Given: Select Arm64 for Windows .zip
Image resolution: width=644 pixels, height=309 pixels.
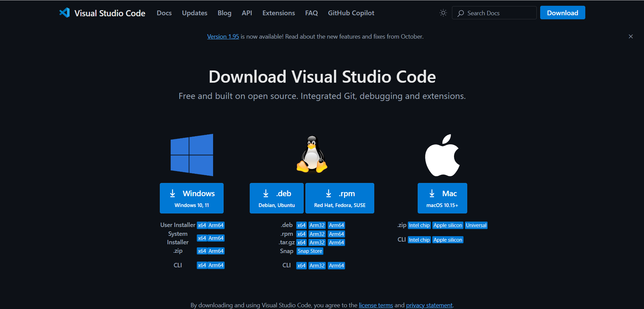Looking at the screenshot, I should click(x=216, y=251).
